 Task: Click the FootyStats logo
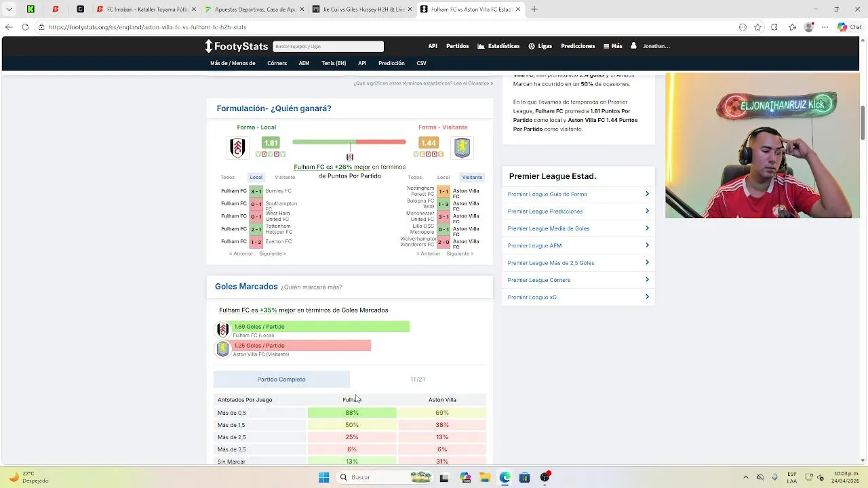(237, 46)
